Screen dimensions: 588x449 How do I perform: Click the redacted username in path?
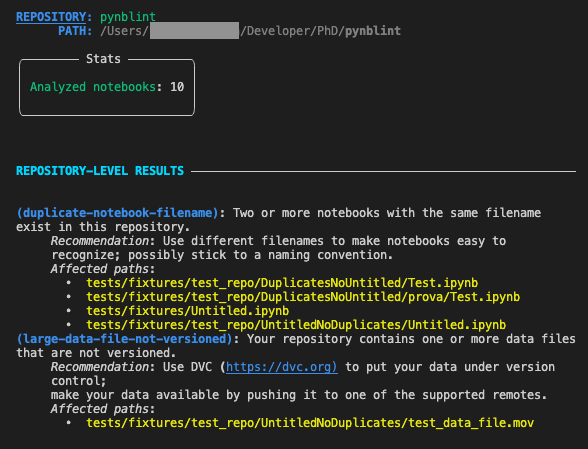194,30
